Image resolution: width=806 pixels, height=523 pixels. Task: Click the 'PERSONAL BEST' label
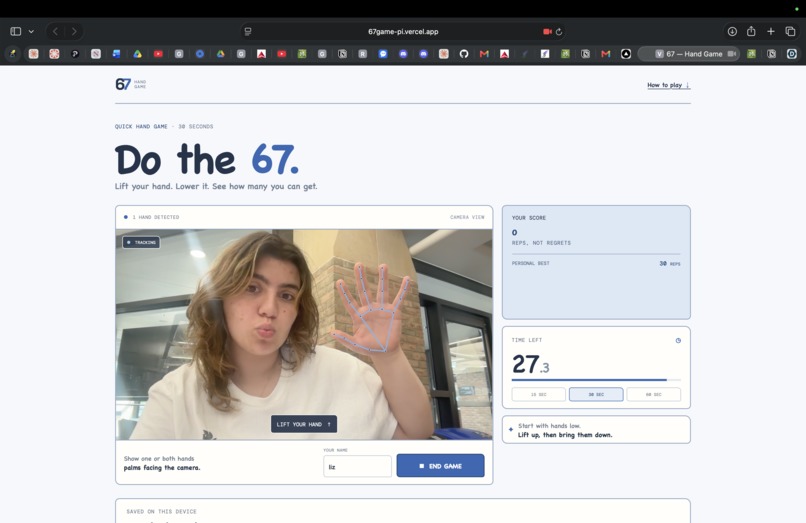(x=530, y=263)
